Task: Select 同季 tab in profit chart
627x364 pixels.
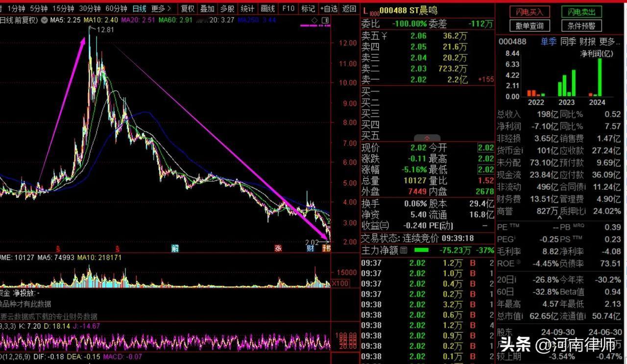Action: tap(568, 42)
